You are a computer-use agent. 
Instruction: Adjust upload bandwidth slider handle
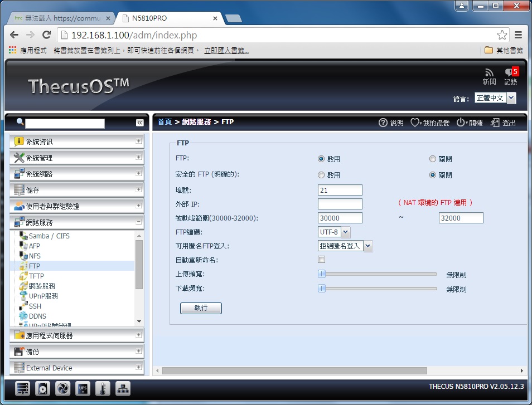(322, 274)
